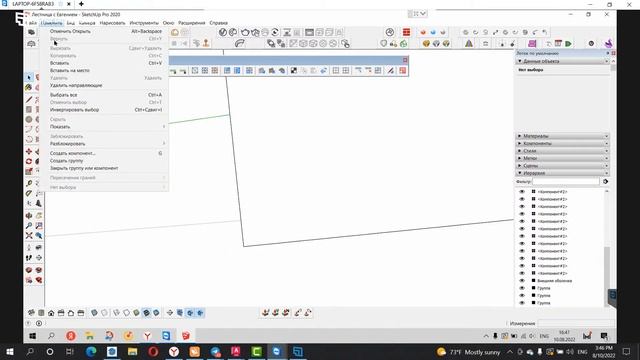Image resolution: width=640 pixels, height=360 pixels.
Task: Close the floating blue-titled toolbar
Action: [x=404, y=60]
